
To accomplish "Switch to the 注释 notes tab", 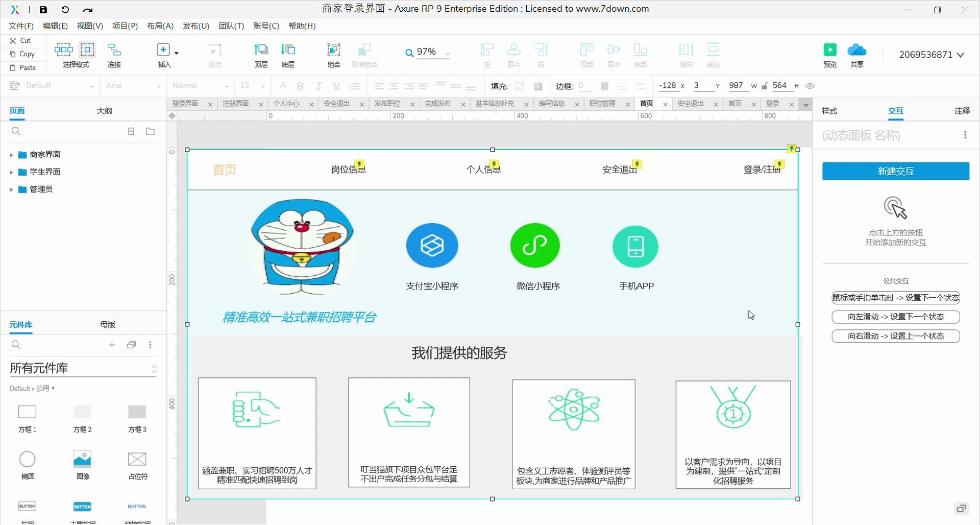I will point(962,111).
